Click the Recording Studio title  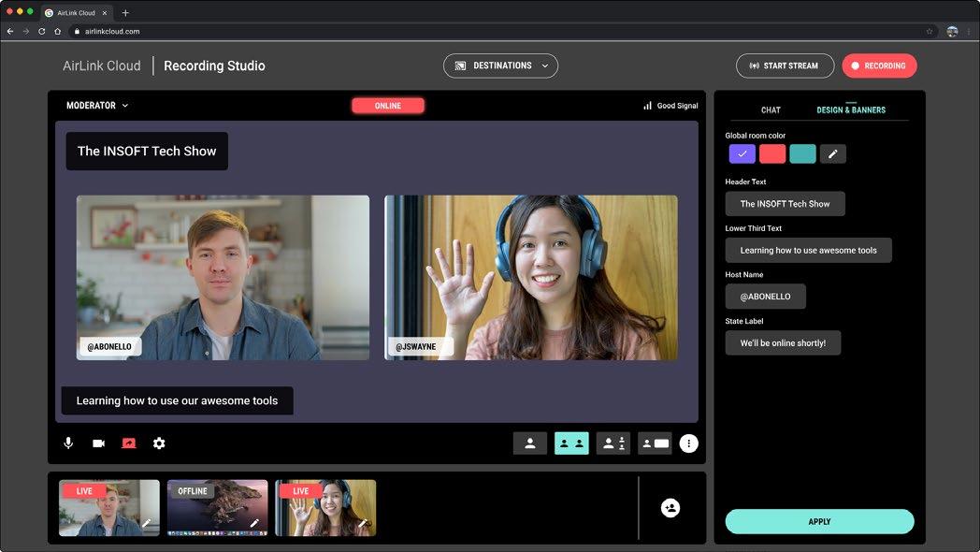[x=214, y=65]
